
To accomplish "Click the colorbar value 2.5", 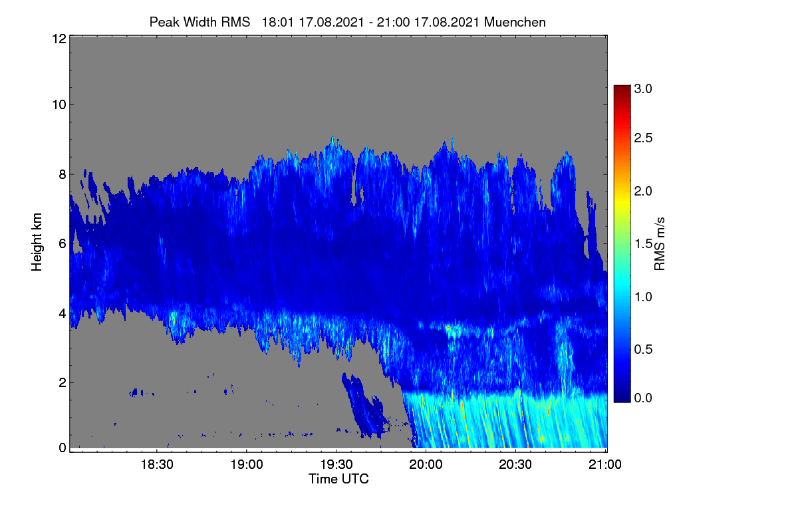I will [644, 138].
